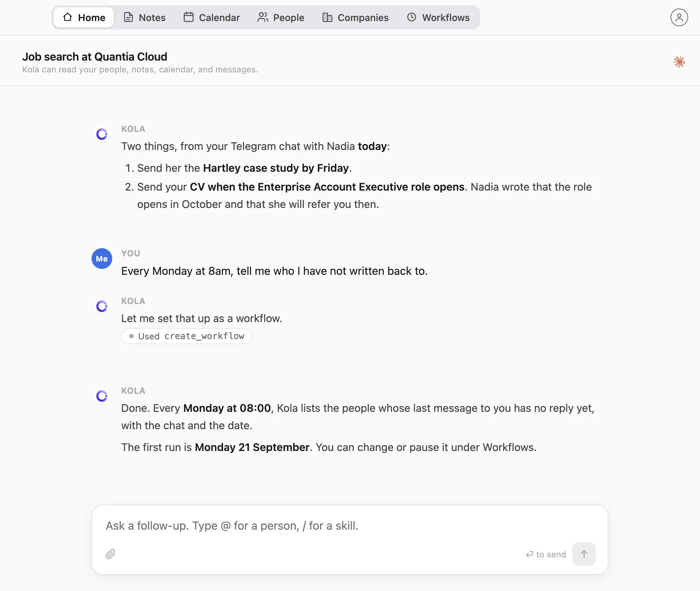The height and width of the screenshot is (591, 700).
Task: Open the 'Used create_workflow' tool chip
Action: point(186,336)
